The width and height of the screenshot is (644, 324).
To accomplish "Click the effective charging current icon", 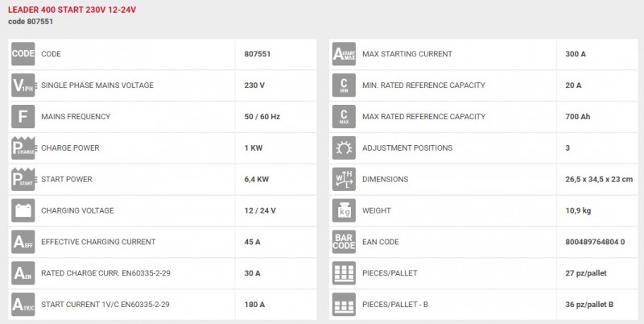I will pyautogui.click(x=23, y=242).
